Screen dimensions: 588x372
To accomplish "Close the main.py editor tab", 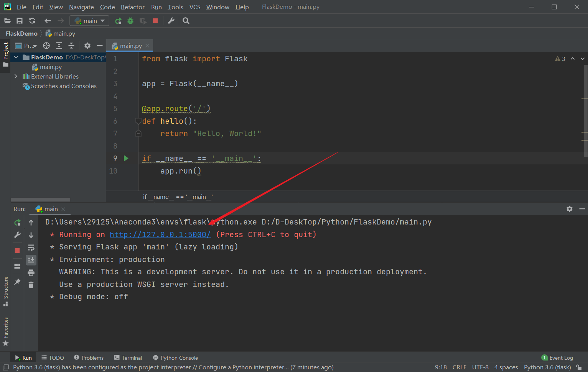I will 147,46.
